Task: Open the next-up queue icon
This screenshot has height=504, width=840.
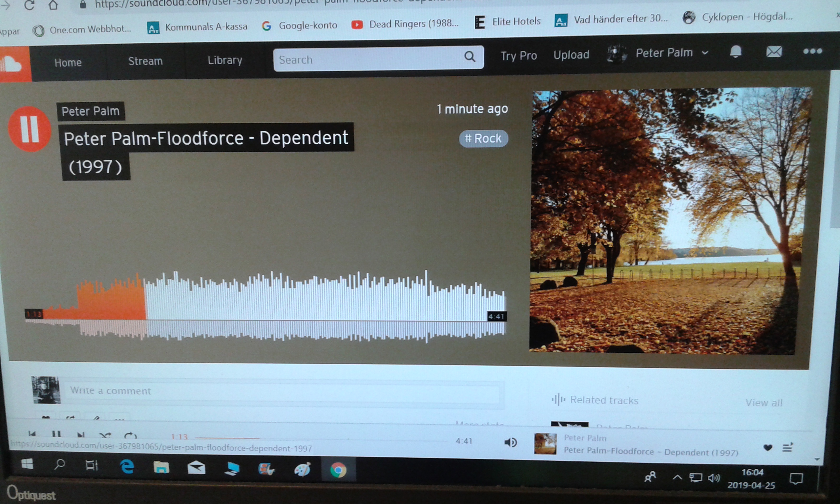Action: [x=787, y=447]
